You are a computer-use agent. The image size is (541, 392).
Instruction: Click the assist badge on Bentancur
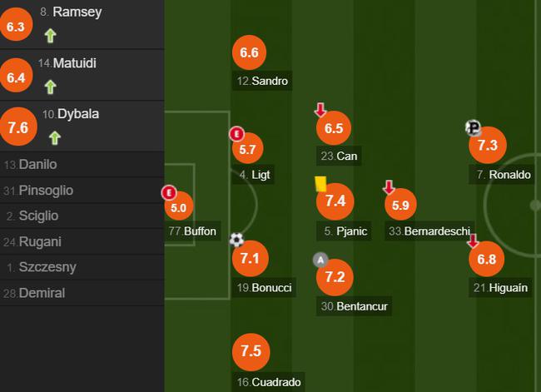point(320,260)
